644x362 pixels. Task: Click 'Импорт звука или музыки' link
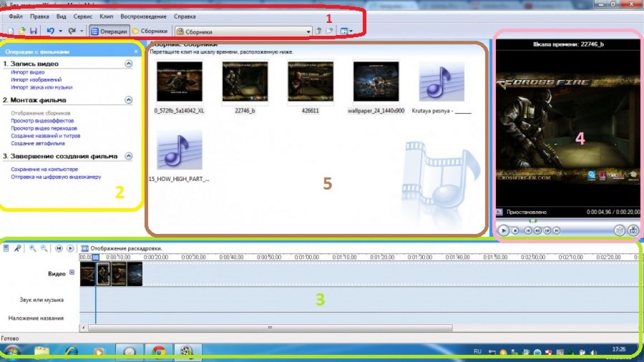(41, 87)
